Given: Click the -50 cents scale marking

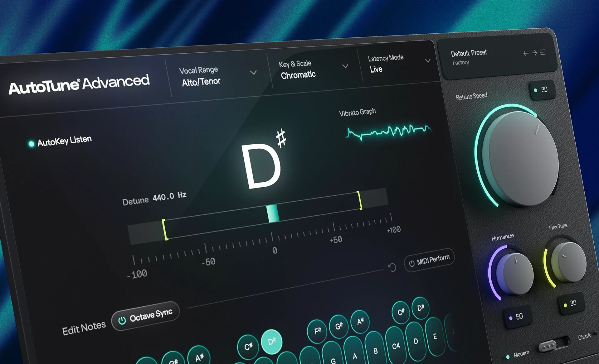Looking at the screenshot, I should click(208, 262).
